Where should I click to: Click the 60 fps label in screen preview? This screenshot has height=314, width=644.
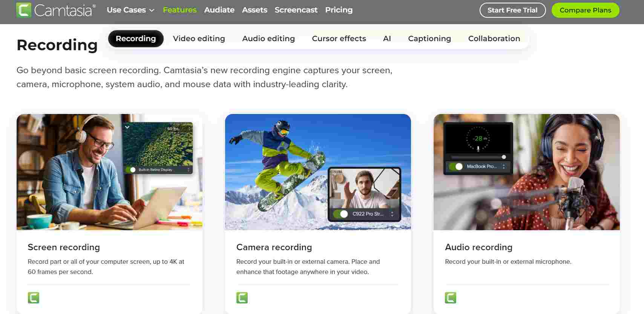coord(173,129)
